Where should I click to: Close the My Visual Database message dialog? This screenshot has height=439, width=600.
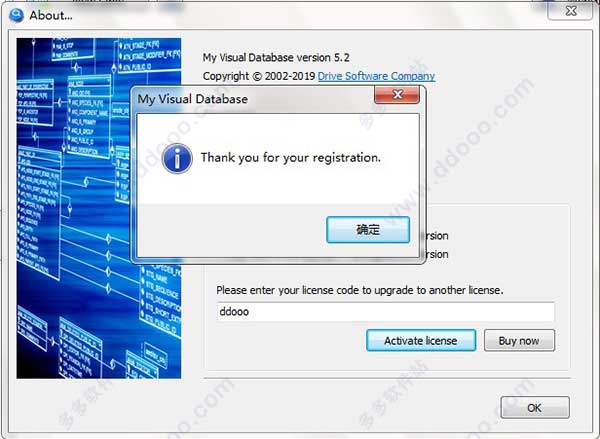click(x=397, y=94)
